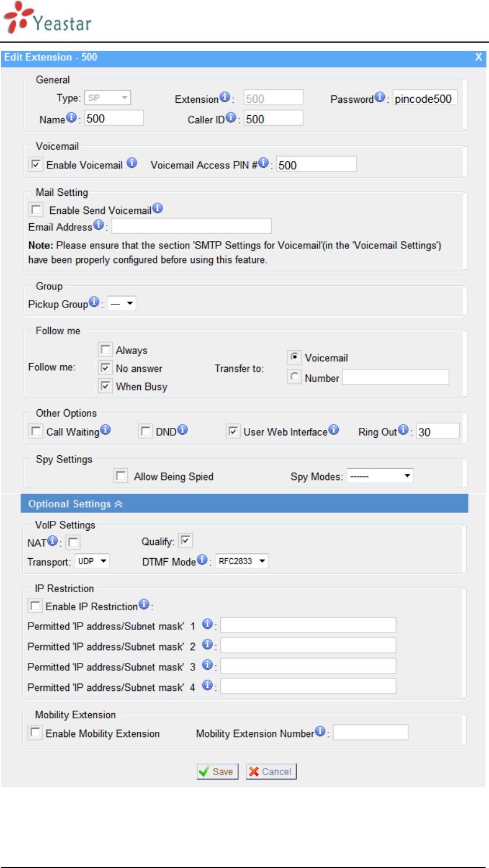Click the Cancel button
Viewport: 489px width, 868px height.
271,772
